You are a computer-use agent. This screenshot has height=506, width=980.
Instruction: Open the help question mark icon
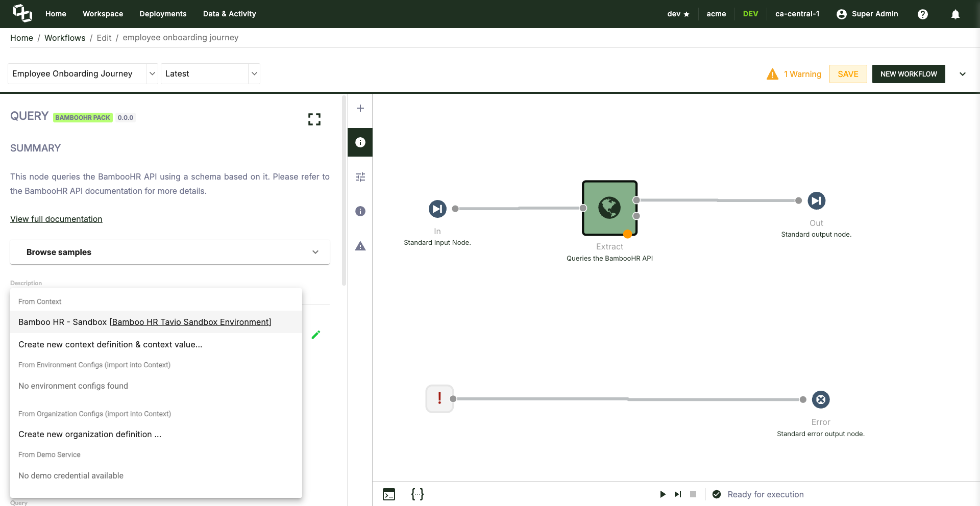922,14
